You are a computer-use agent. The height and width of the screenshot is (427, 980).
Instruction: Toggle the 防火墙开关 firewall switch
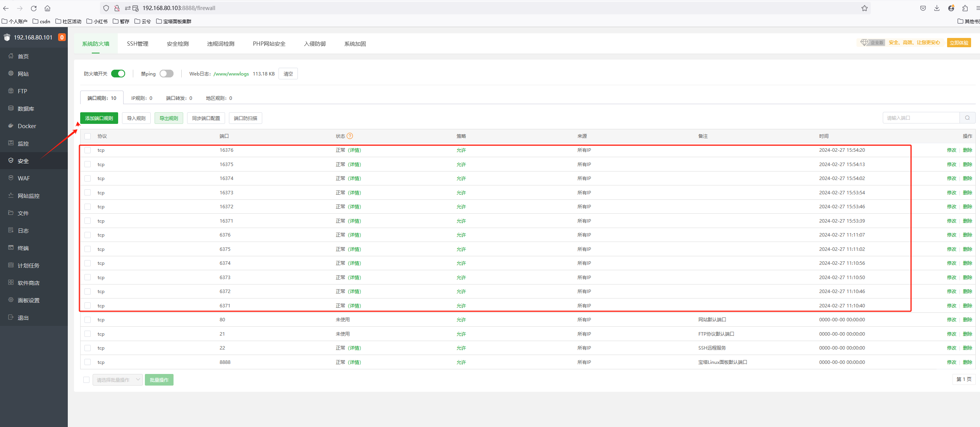(118, 74)
